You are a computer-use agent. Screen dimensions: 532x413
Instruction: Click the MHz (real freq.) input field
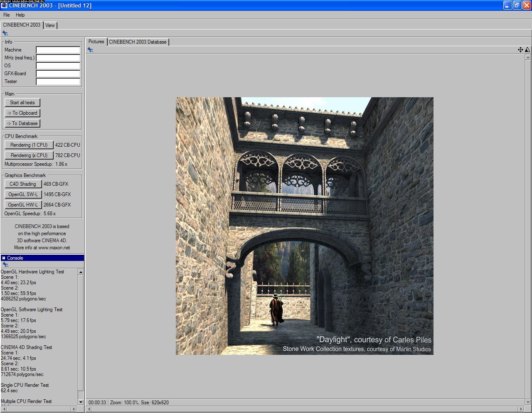pyautogui.click(x=58, y=58)
